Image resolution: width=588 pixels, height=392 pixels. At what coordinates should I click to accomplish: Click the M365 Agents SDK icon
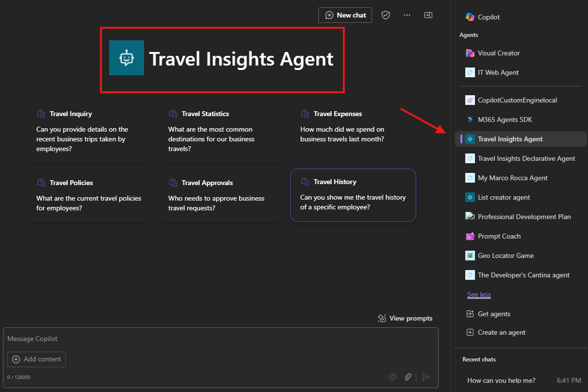coord(470,119)
